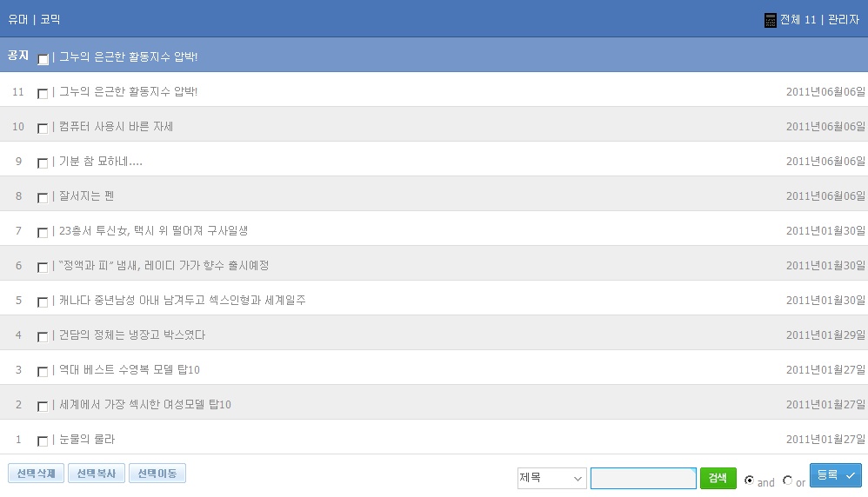Focus the search keyword text box
The height and width of the screenshot is (497, 868).
click(x=643, y=478)
